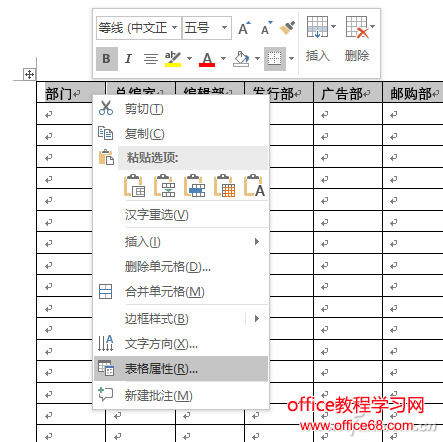Select first paste option nest table
This screenshot has height=442, width=443.
pos(134,186)
